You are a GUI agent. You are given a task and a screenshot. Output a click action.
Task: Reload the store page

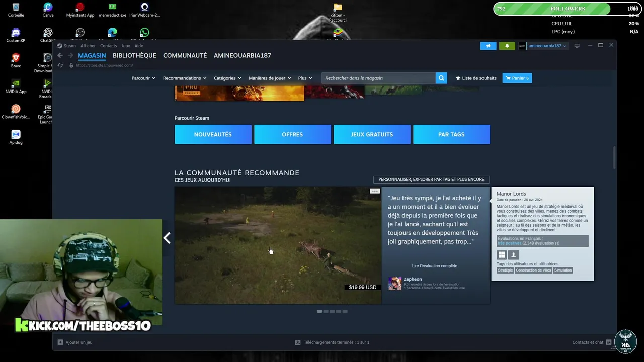[x=60, y=65]
